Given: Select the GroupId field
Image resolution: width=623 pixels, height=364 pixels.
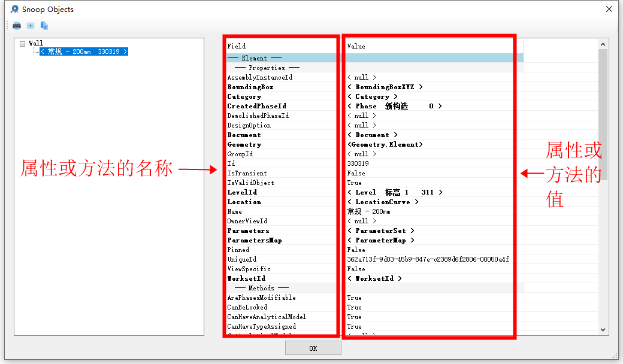Looking at the screenshot, I should (x=240, y=154).
